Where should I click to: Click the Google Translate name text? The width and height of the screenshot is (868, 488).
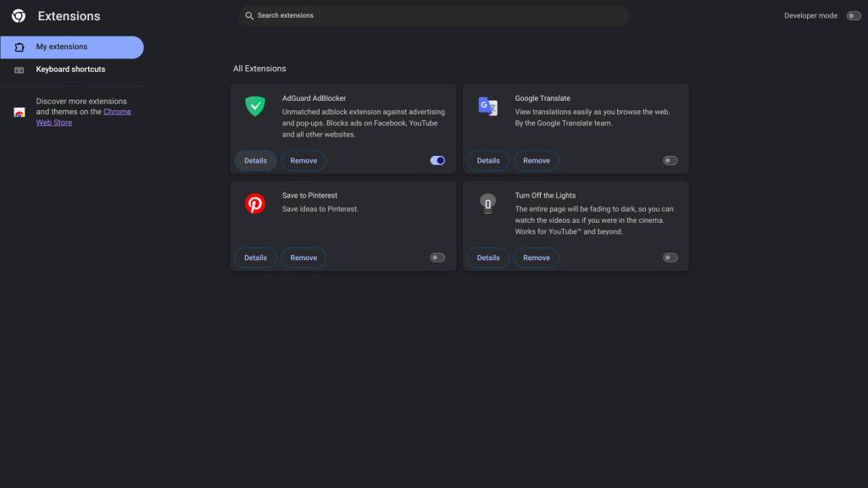point(542,98)
